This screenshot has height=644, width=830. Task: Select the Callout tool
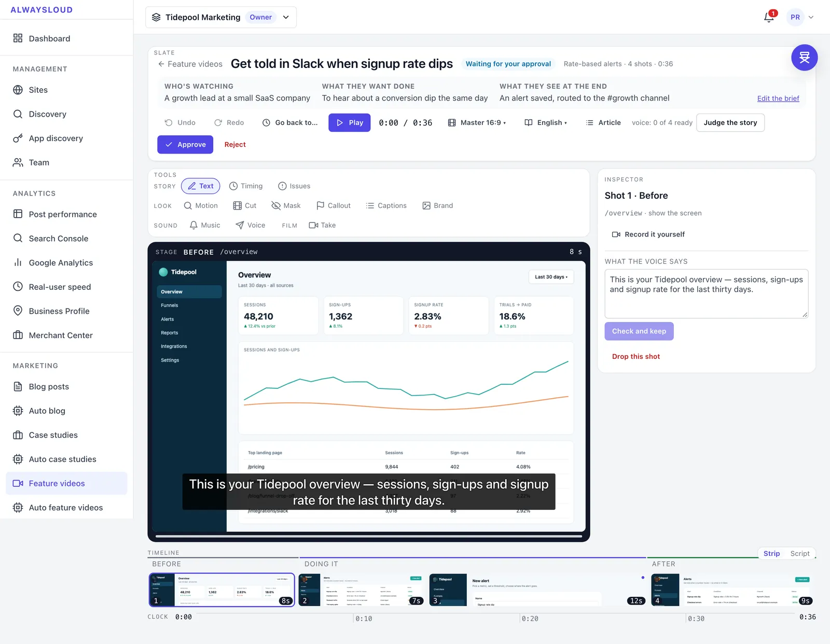[334, 206]
